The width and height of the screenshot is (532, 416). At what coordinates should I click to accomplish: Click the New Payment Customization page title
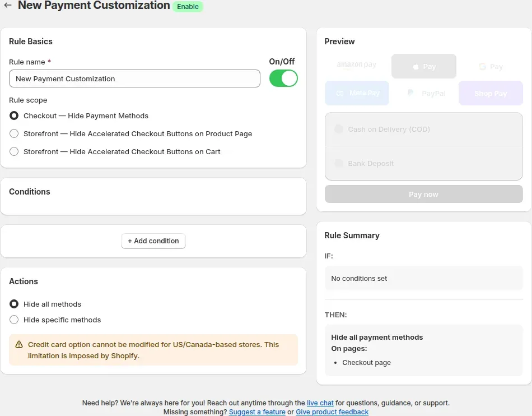94,5
